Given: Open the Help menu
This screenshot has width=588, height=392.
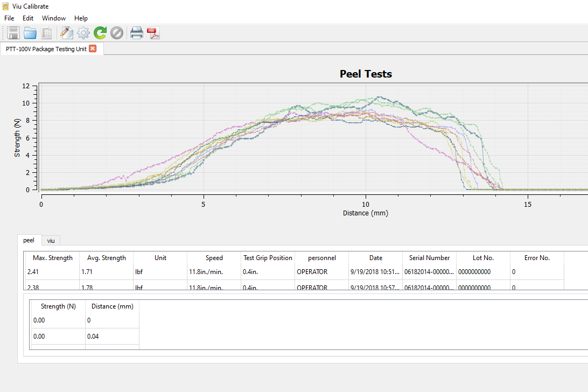Looking at the screenshot, I should pos(81,18).
